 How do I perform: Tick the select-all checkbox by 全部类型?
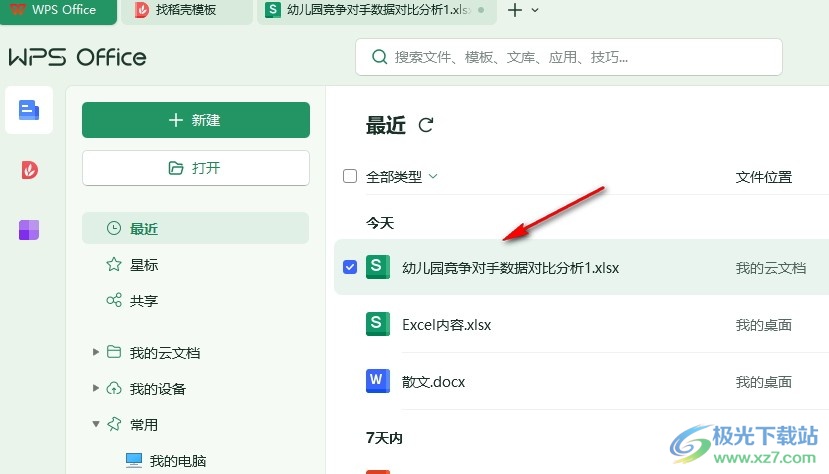click(x=349, y=176)
